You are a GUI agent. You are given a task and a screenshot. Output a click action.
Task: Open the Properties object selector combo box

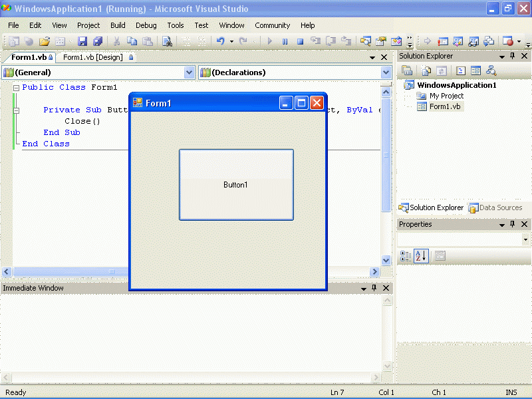(x=525, y=239)
